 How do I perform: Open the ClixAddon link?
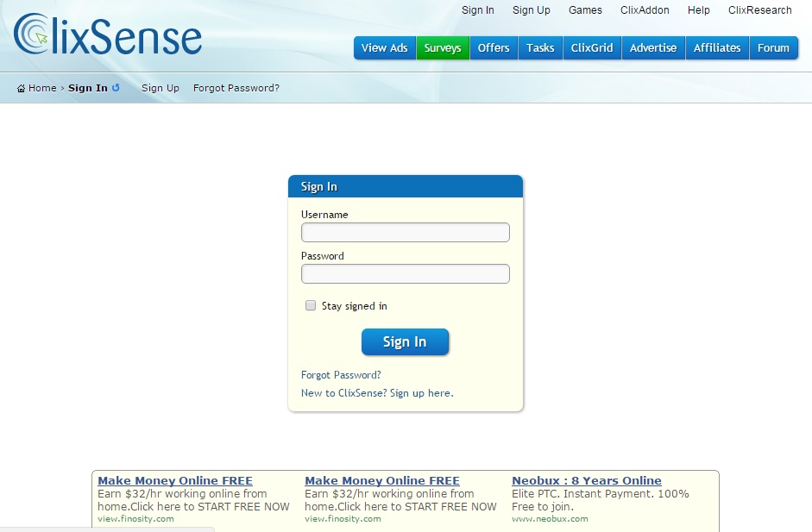tap(645, 10)
